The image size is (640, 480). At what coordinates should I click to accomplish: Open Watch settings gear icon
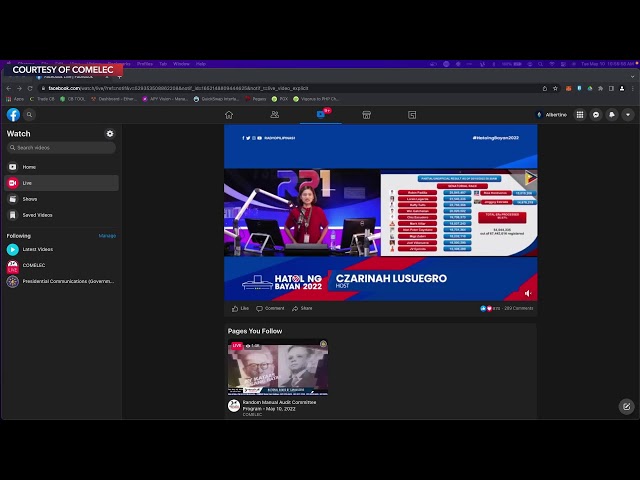[110, 133]
